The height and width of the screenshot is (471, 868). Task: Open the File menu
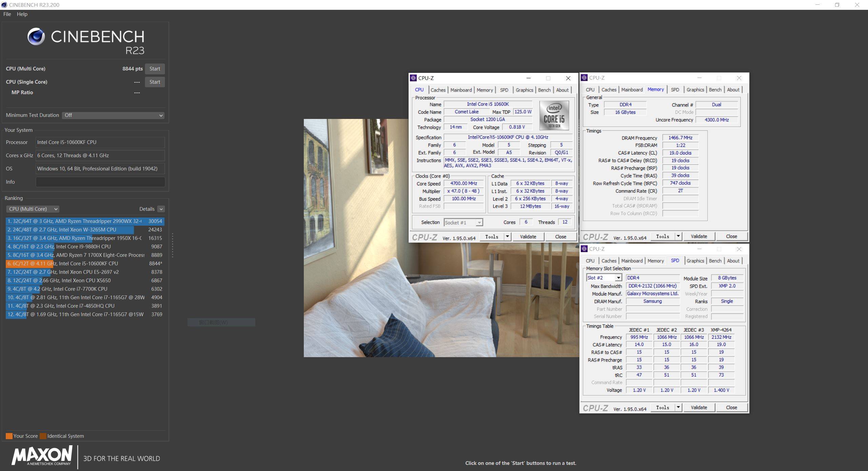point(7,14)
